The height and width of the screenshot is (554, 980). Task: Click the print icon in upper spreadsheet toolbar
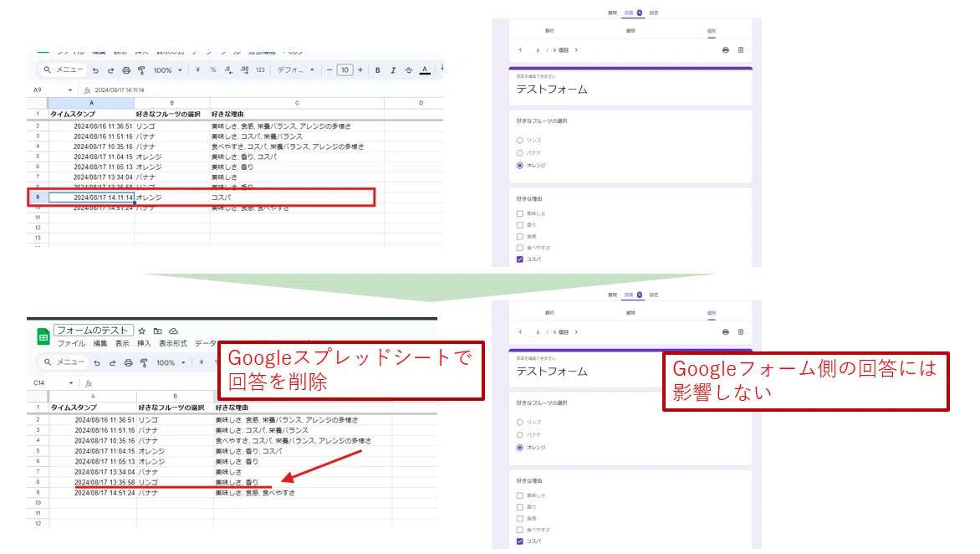coord(126,70)
